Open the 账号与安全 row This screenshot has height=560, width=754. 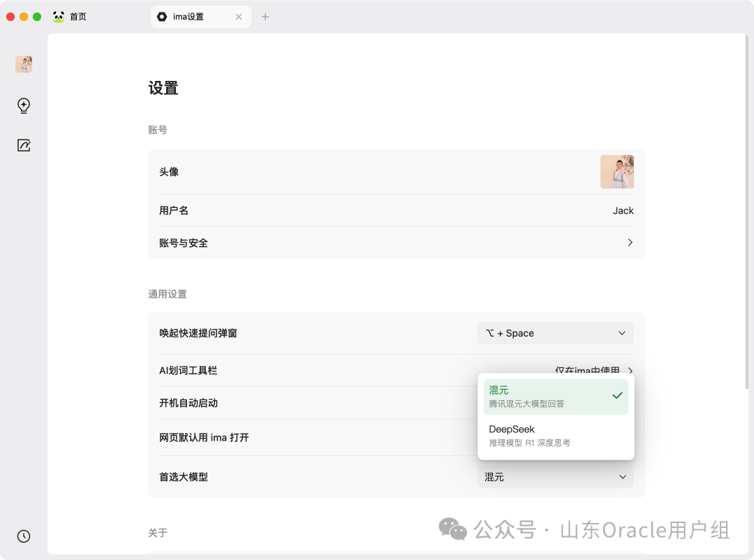coord(397,243)
